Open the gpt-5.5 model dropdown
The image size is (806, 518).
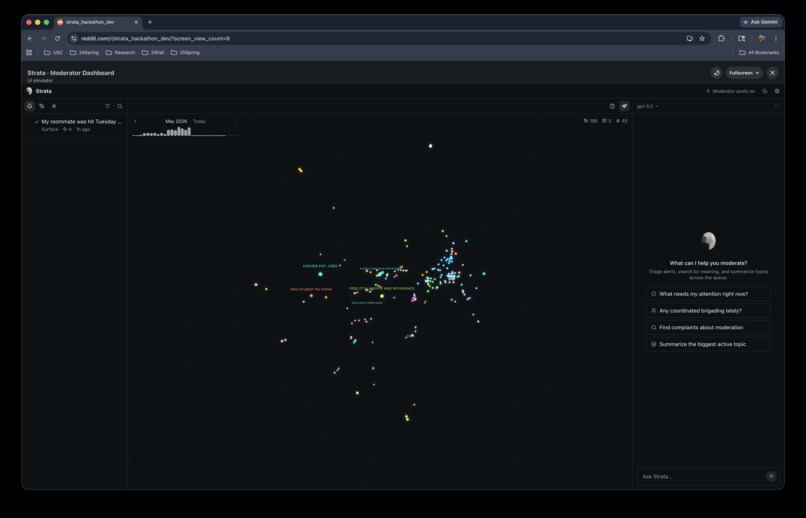(647, 106)
